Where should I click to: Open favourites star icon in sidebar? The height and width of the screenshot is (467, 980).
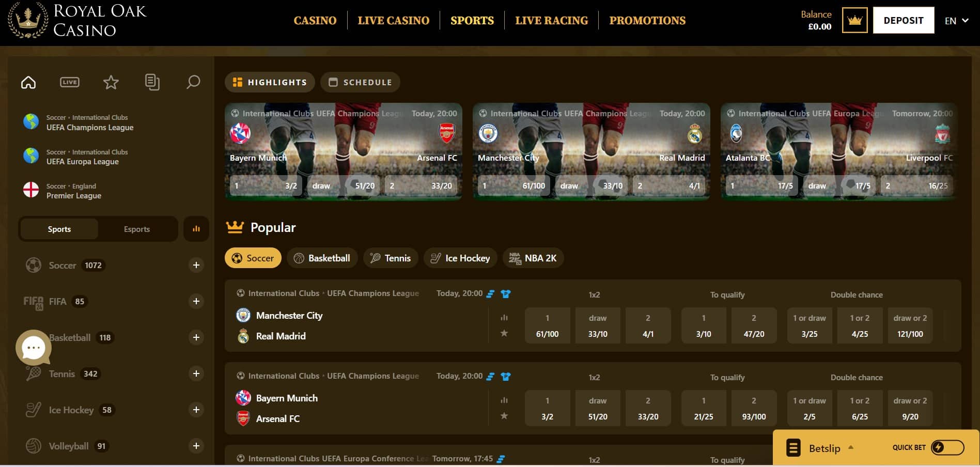[111, 82]
